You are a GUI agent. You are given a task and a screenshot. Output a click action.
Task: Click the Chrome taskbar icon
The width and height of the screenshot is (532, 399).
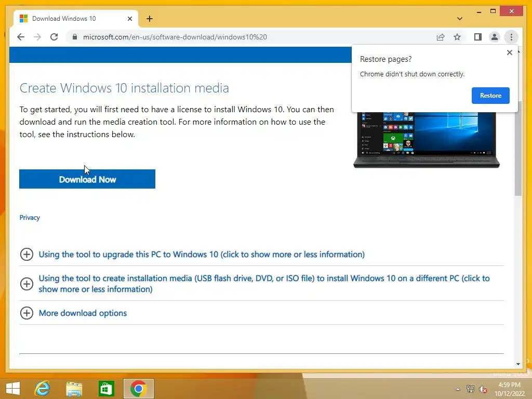138,389
